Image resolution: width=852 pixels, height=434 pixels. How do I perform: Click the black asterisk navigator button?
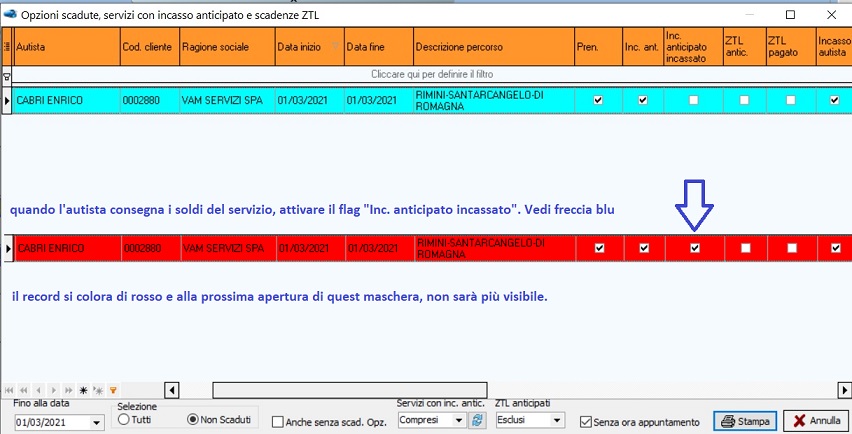(x=83, y=390)
